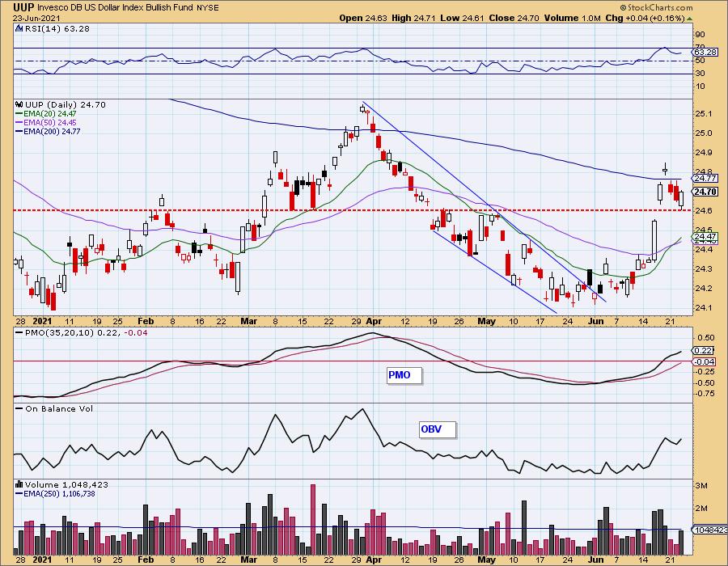
Task: Click the Volume 1,048,423 legend text
Action: tap(66, 484)
